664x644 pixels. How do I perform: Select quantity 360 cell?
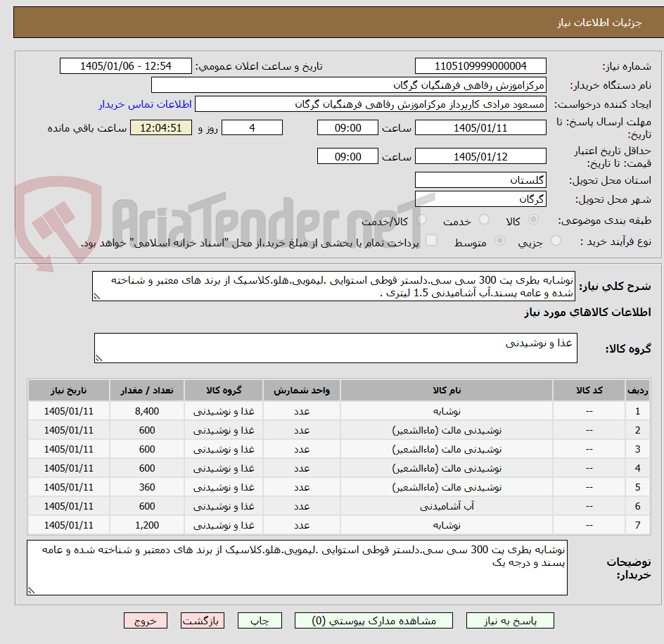tap(147, 488)
